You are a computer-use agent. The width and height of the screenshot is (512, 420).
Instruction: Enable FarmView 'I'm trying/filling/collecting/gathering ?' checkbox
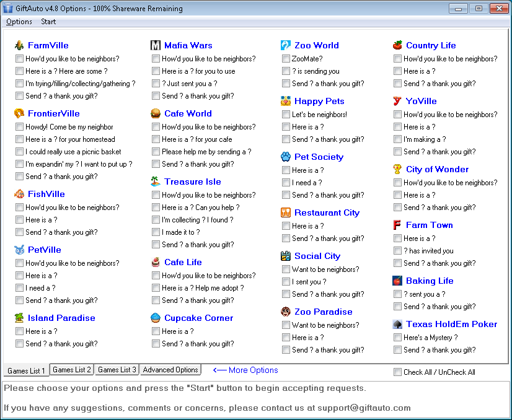[x=20, y=84]
